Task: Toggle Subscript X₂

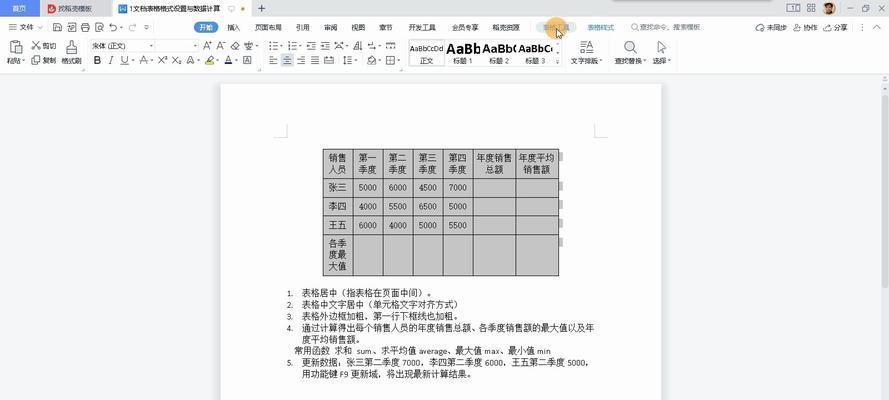Action: [177, 61]
